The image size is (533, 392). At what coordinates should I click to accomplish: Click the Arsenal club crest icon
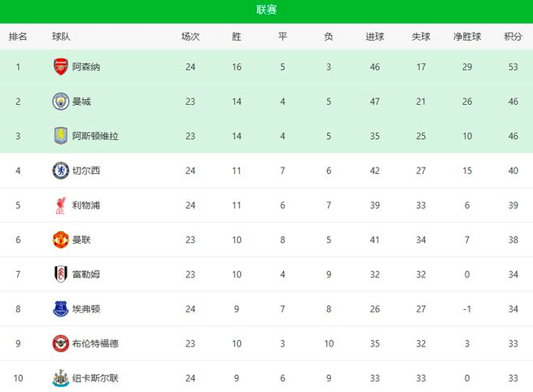(x=61, y=67)
